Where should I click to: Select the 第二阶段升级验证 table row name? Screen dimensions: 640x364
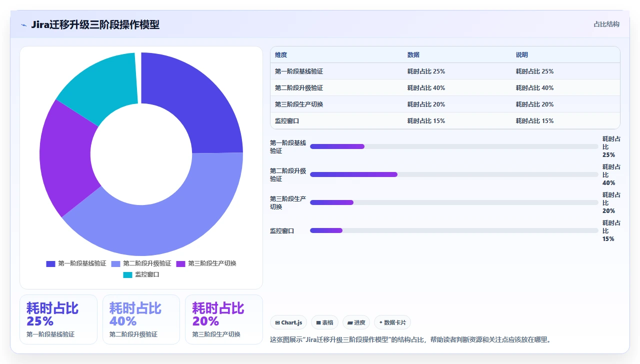pos(299,88)
